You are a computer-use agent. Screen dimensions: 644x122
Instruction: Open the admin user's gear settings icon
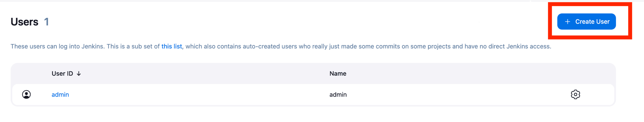575,95
